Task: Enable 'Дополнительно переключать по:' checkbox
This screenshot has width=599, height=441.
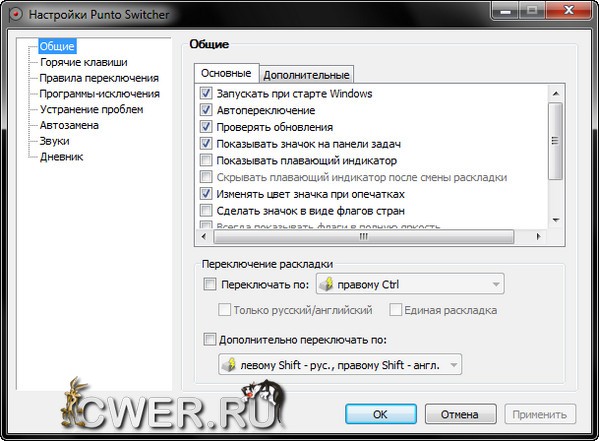Action: tap(210, 339)
